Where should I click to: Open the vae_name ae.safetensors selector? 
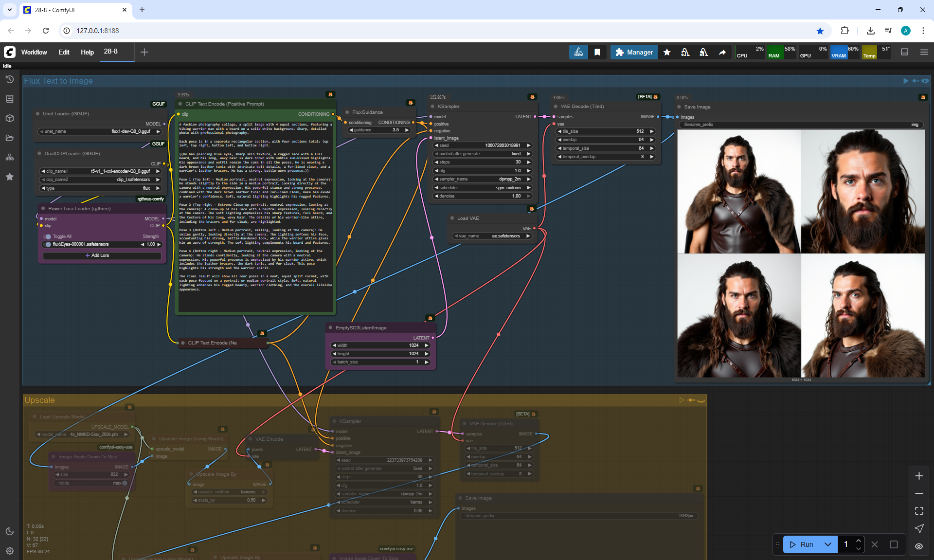click(x=491, y=236)
